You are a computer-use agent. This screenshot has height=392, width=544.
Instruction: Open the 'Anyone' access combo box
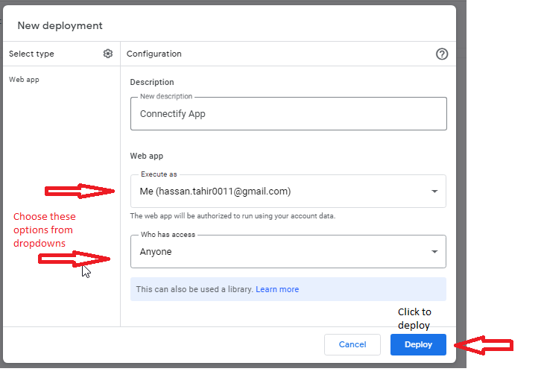pyautogui.click(x=288, y=251)
